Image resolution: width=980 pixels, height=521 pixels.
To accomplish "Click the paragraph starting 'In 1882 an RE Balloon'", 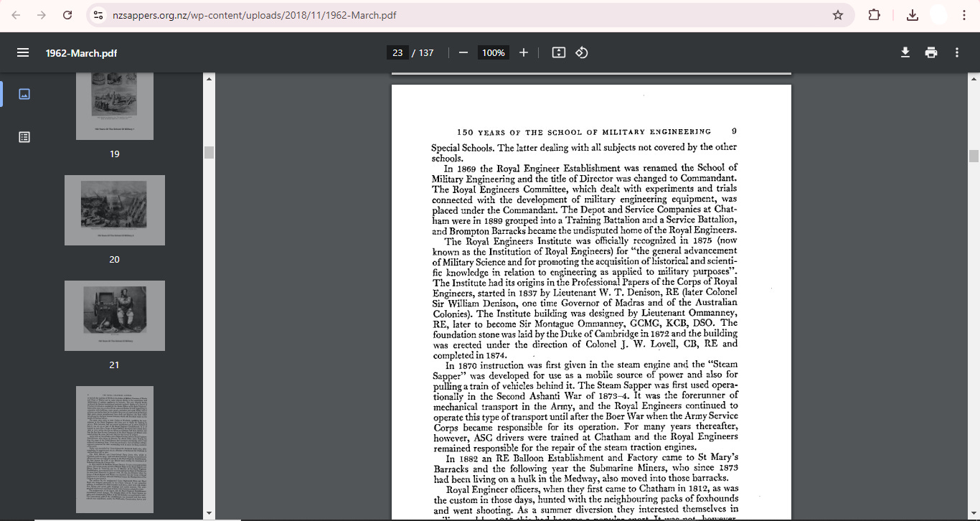I will point(584,468).
